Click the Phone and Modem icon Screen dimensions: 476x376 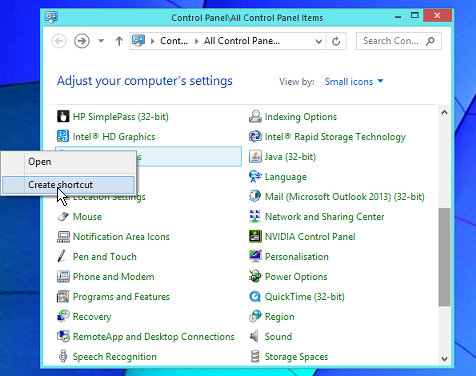(63, 277)
